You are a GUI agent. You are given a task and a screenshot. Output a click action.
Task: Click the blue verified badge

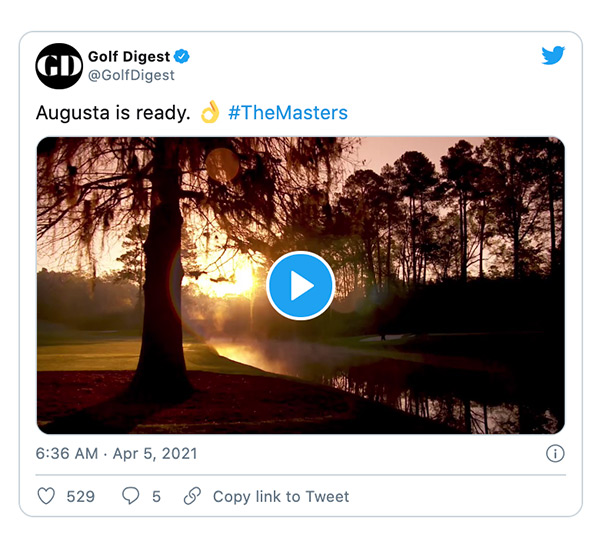coord(182,56)
